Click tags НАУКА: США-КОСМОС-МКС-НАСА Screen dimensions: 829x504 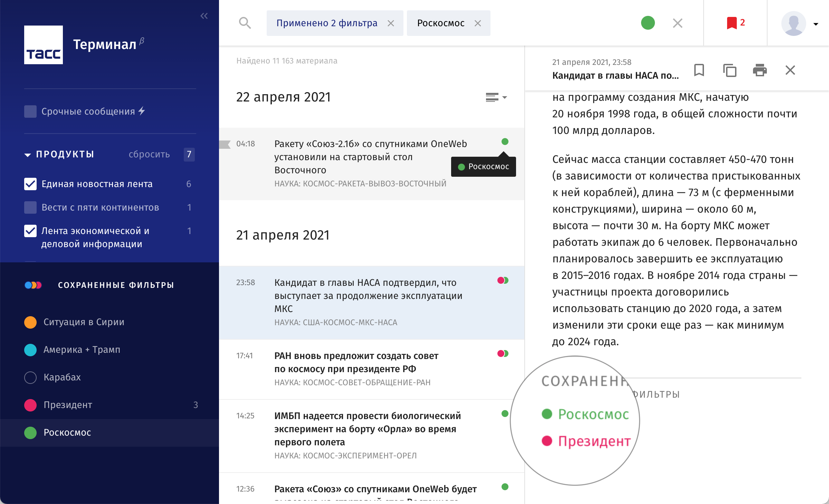click(x=336, y=322)
